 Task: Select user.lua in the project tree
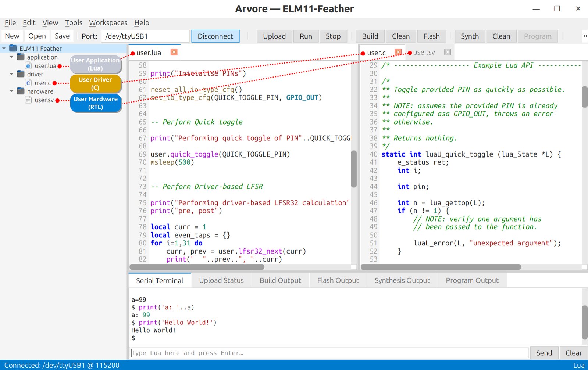(45, 66)
